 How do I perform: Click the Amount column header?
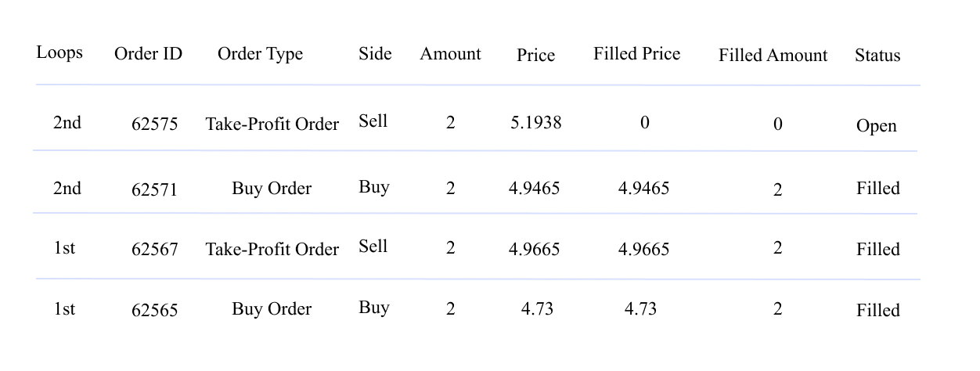tap(450, 54)
